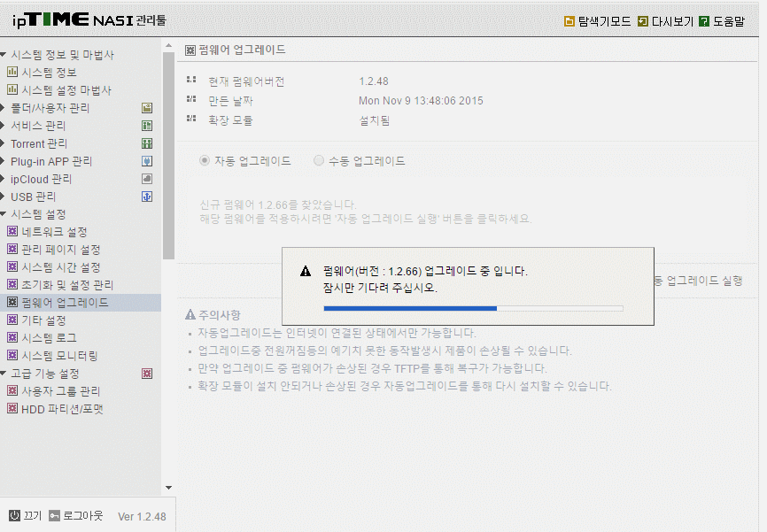Collapse the 고급 기능 설정 section

[3, 373]
